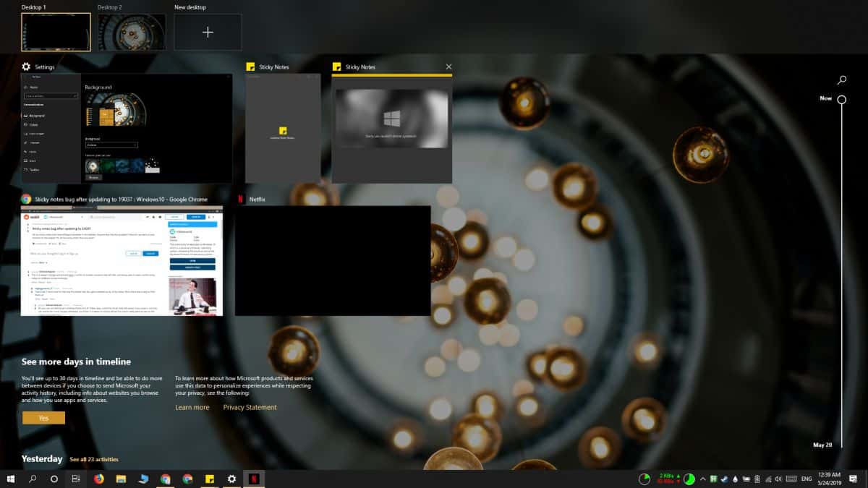868x488 pixels.
Task: Switch to Netflix via taskbar icon
Action: [254, 479]
